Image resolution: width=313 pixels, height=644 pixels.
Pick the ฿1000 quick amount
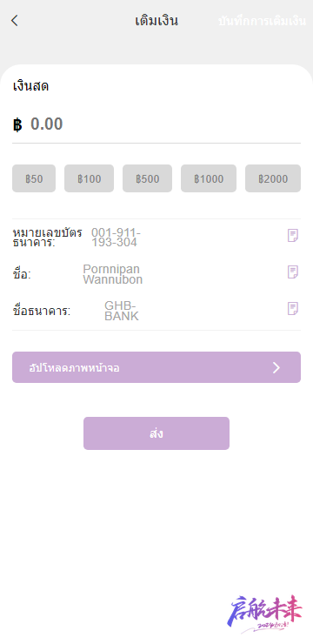(209, 178)
